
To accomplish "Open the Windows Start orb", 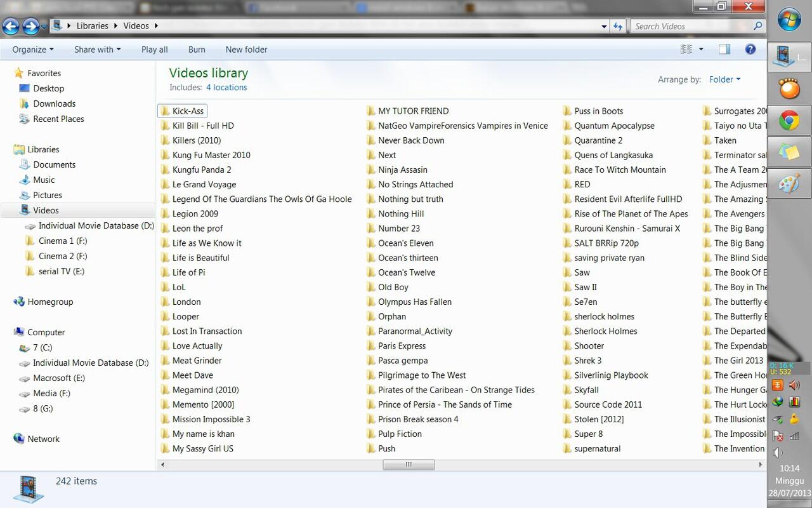I will 789,21.
